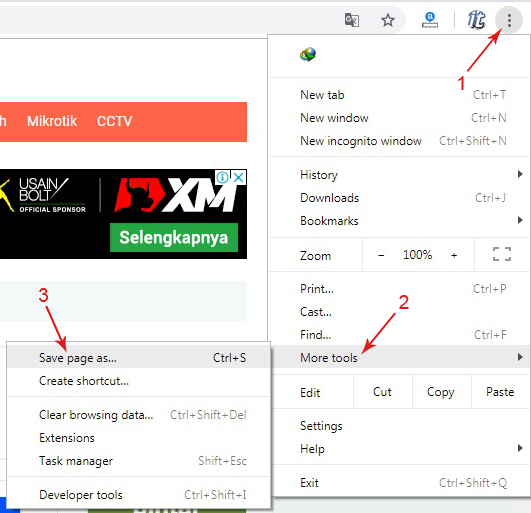Select Print... from the menu
531x513 pixels.
click(x=400, y=289)
